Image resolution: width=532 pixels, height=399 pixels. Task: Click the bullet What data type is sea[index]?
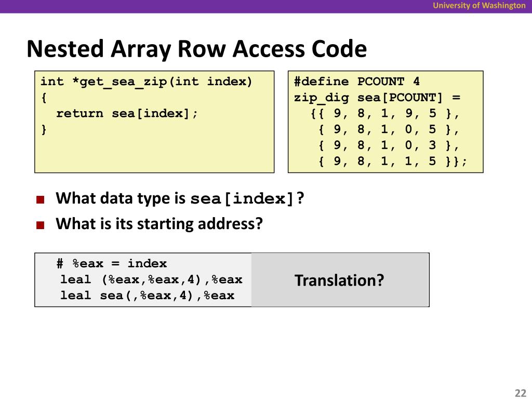tap(180, 198)
